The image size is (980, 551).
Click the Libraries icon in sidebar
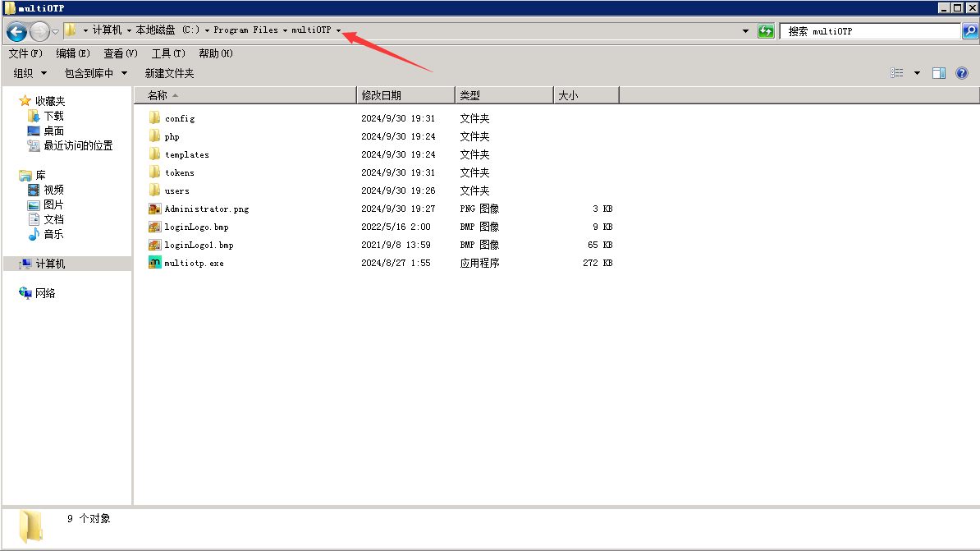point(25,175)
